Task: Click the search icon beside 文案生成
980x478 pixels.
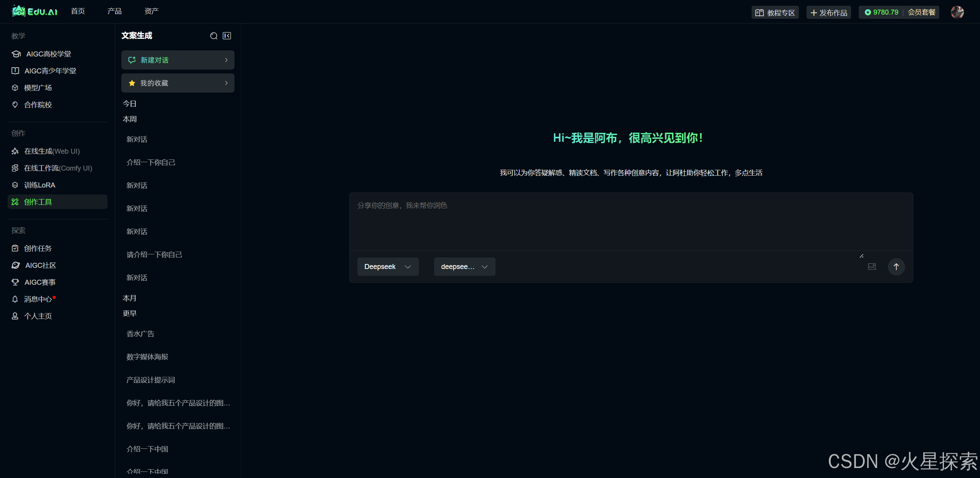Action: click(x=214, y=36)
